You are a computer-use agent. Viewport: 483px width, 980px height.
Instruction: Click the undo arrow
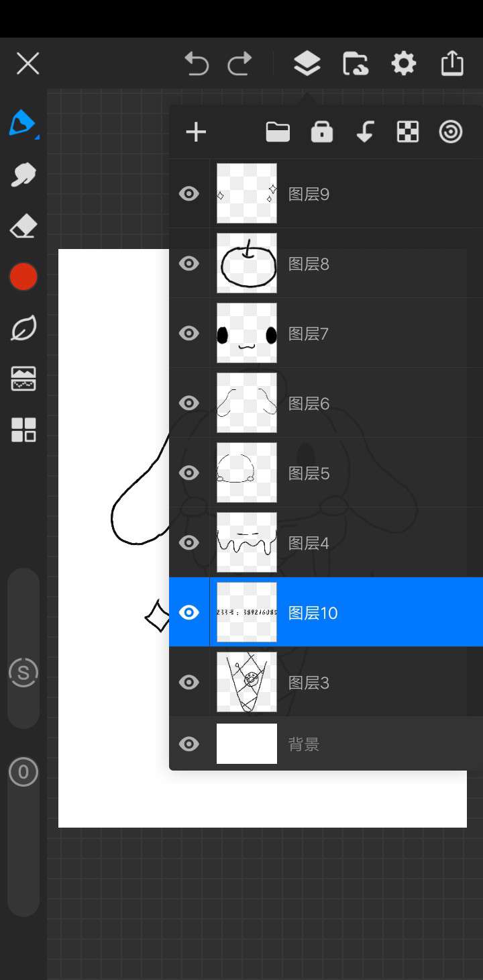pyautogui.click(x=197, y=64)
